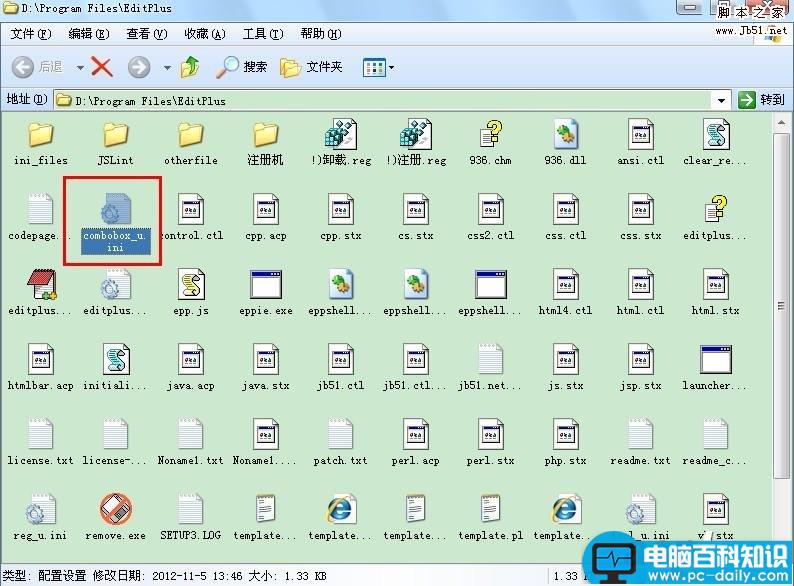Select the reg_u.ini file
Image resolution: width=794 pixels, height=586 pixels.
point(41,518)
